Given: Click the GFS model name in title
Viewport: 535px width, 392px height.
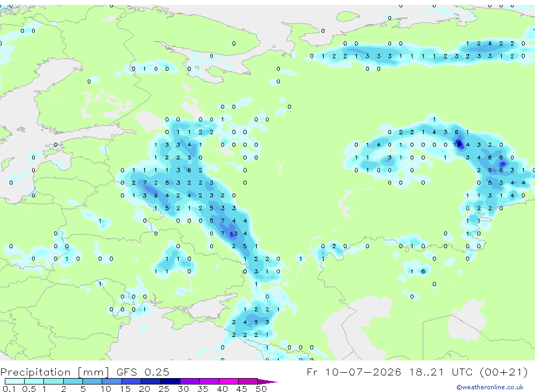Looking at the screenshot, I should click(127, 372).
